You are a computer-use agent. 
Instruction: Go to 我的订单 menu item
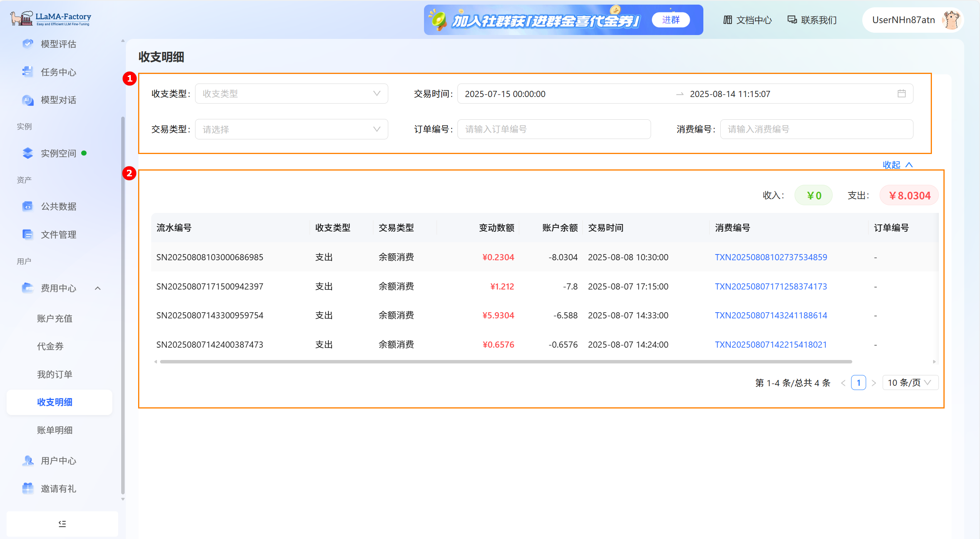pyautogui.click(x=55, y=374)
